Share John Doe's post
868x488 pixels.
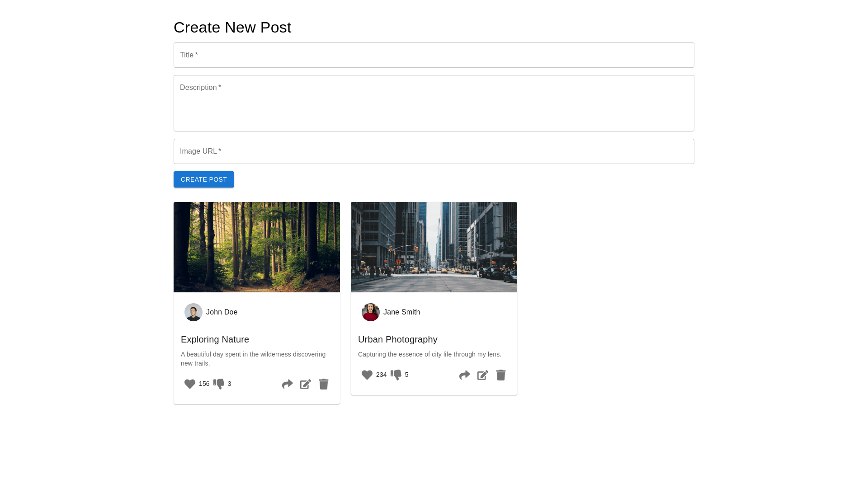288,384
